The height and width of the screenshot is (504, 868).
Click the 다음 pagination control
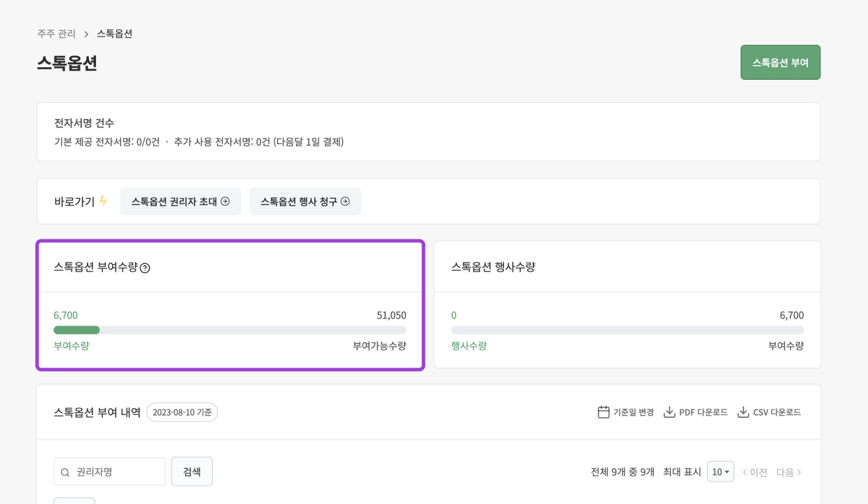[x=787, y=472]
